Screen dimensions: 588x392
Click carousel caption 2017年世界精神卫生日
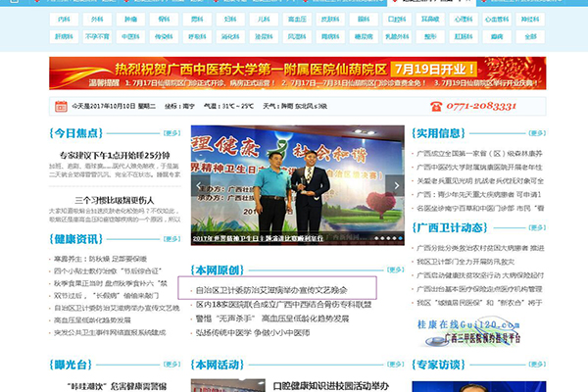point(258,238)
